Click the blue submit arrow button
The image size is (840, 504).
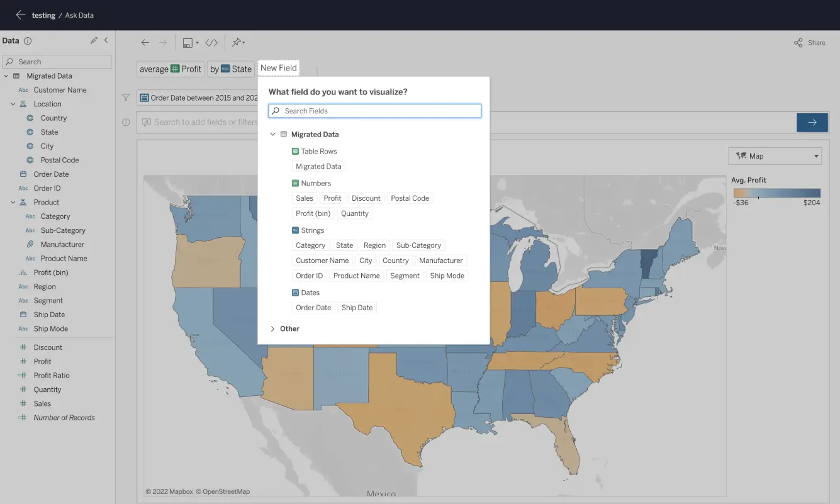tap(812, 122)
